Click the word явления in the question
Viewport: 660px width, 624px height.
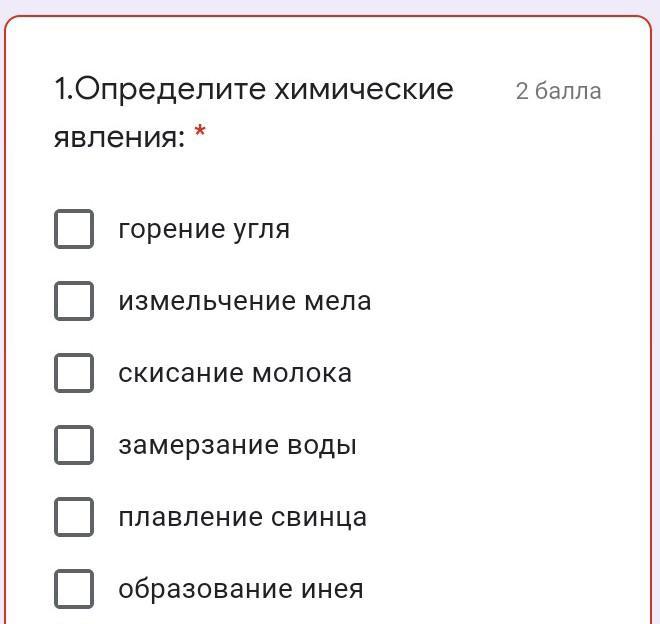pos(120,137)
